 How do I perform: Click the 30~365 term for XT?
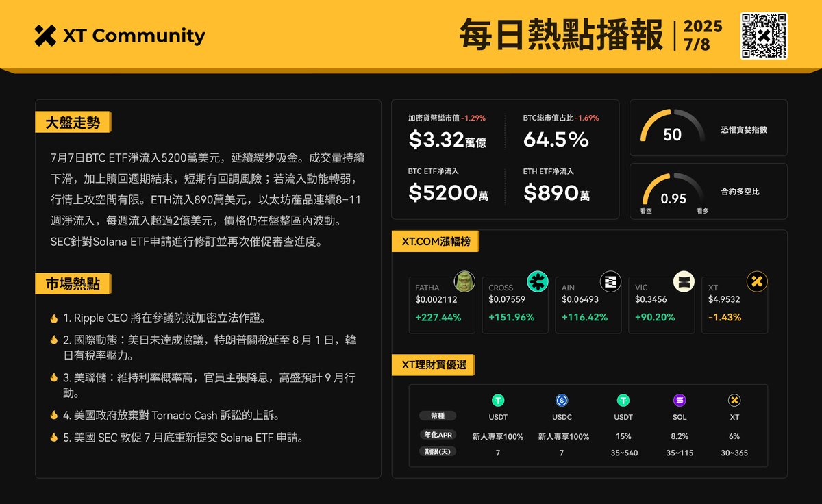click(734, 453)
